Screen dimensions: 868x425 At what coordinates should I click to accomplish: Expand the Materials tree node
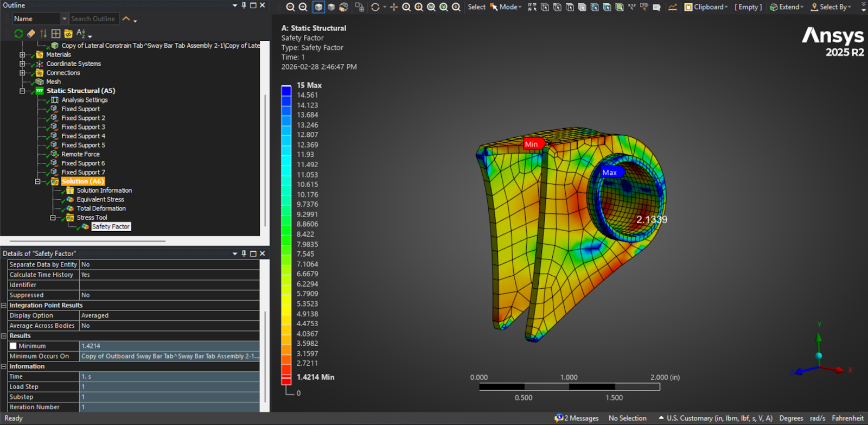tap(22, 55)
